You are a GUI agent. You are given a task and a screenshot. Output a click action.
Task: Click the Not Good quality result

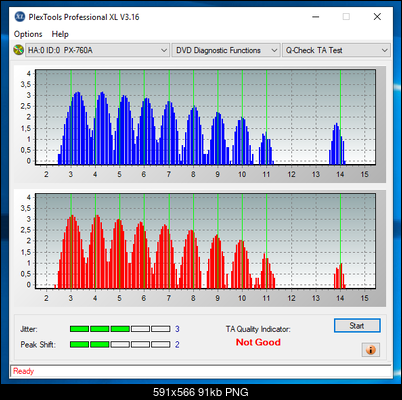258,342
